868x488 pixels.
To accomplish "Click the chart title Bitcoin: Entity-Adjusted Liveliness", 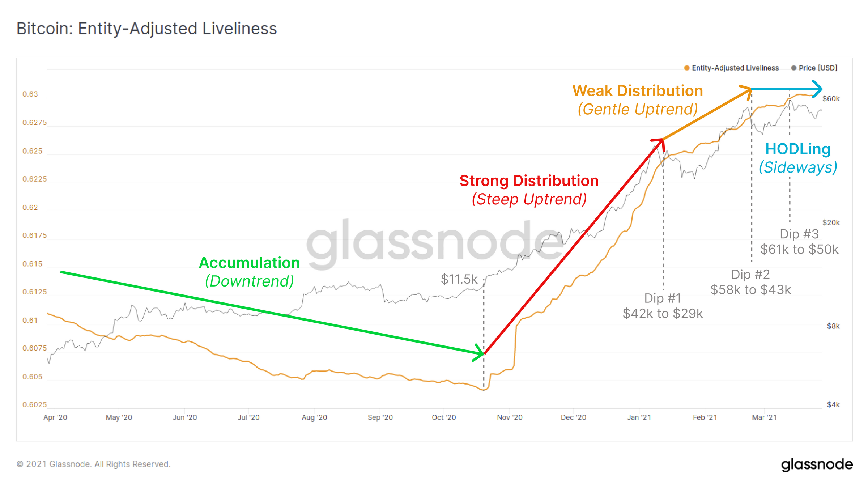I will pos(146,29).
